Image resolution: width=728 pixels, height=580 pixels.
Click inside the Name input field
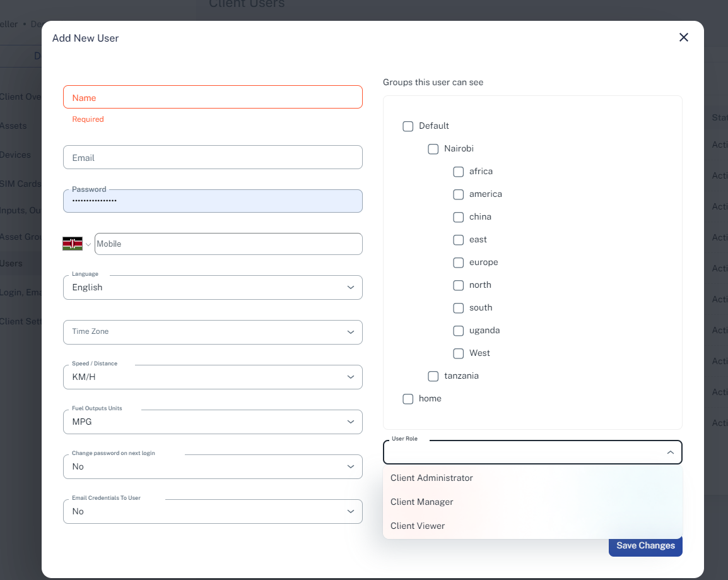(x=213, y=97)
